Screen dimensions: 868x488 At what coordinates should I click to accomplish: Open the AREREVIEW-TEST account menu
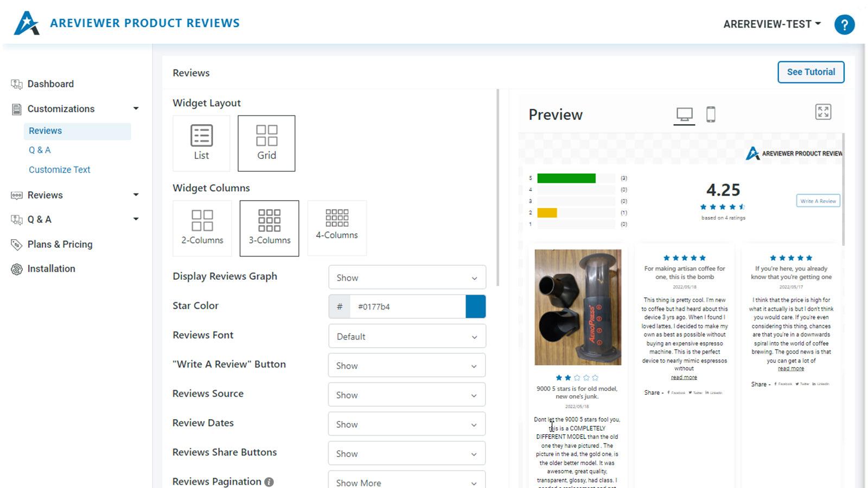click(773, 24)
